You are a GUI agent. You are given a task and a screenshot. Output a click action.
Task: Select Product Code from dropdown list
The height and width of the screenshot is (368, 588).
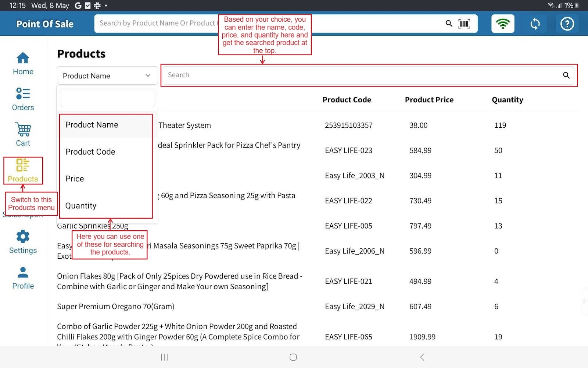tap(90, 152)
